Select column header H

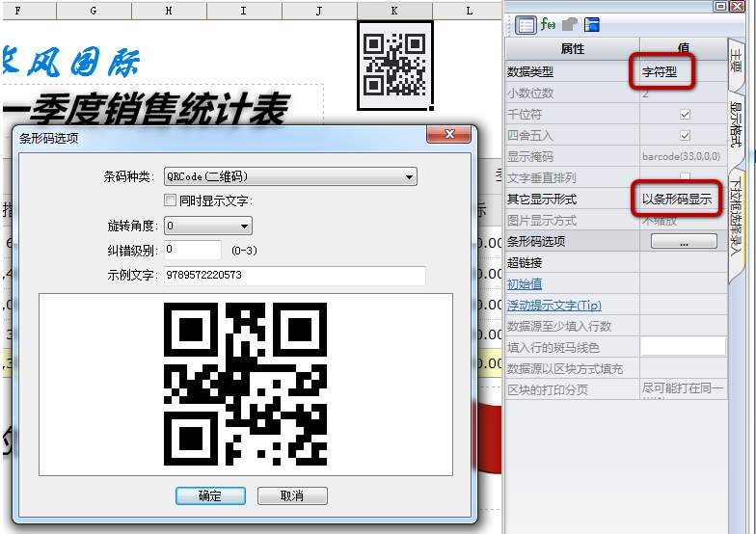click(169, 10)
